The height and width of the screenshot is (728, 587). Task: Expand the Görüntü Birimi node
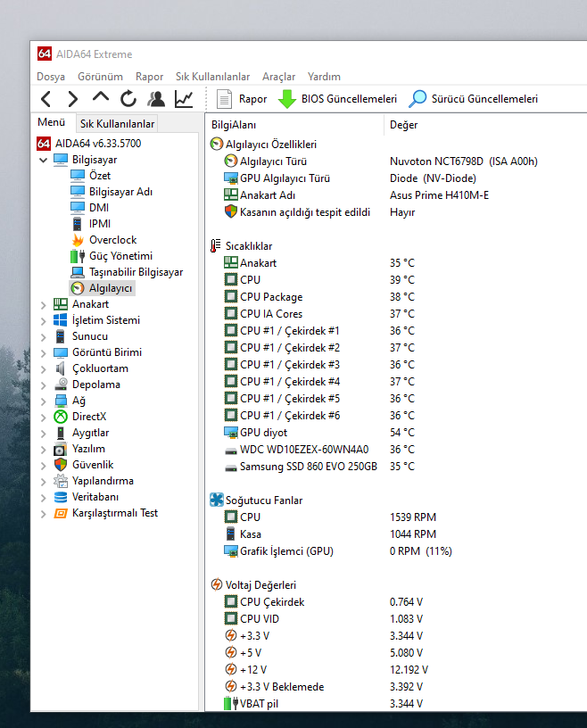(x=44, y=353)
